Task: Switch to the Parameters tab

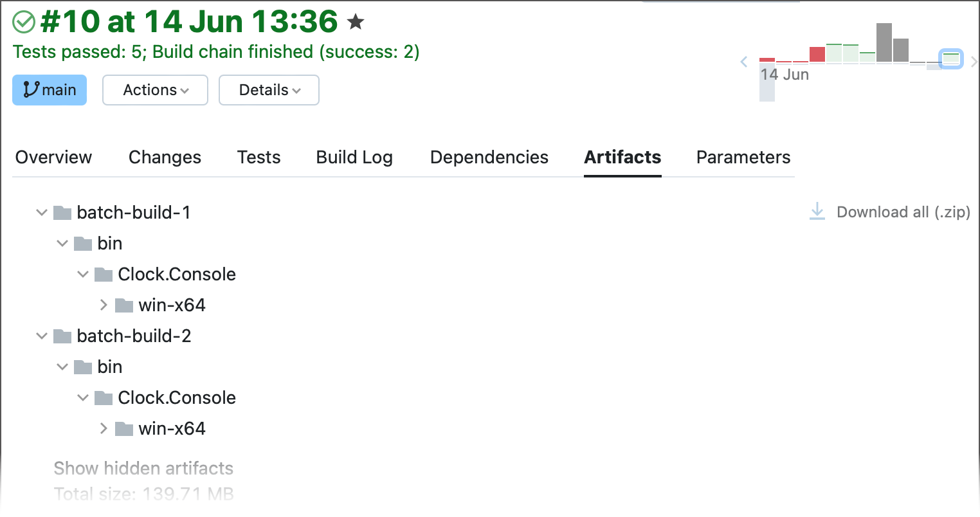Action: pyautogui.click(x=743, y=158)
